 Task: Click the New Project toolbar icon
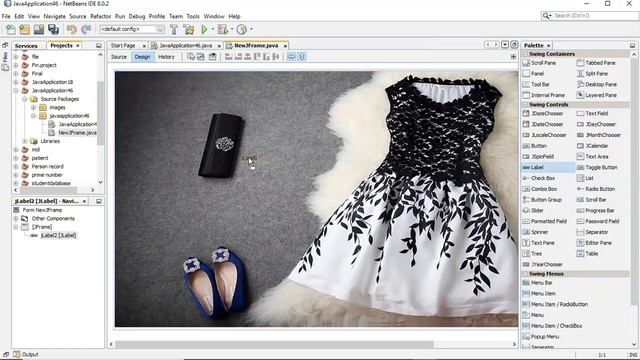(24, 29)
